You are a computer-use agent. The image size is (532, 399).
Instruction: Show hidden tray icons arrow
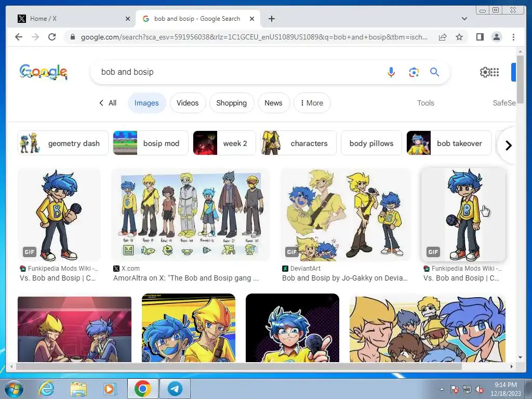pyautogui.click(x=442, y=389)
